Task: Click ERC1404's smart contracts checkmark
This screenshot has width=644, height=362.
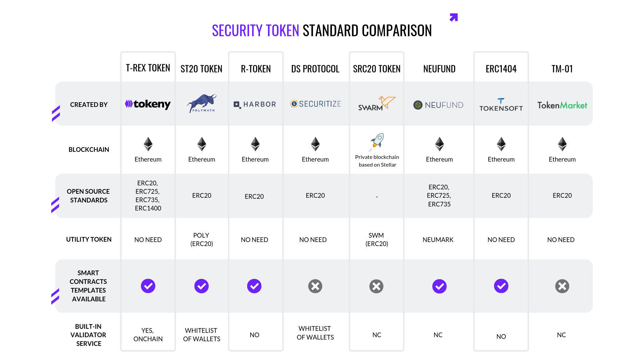Action: [501, 286]
